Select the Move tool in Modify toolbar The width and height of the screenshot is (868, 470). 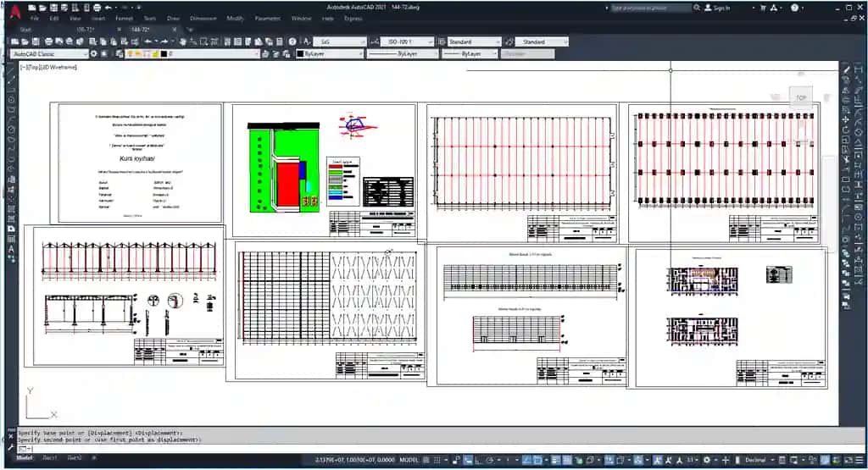pos(846,120)
